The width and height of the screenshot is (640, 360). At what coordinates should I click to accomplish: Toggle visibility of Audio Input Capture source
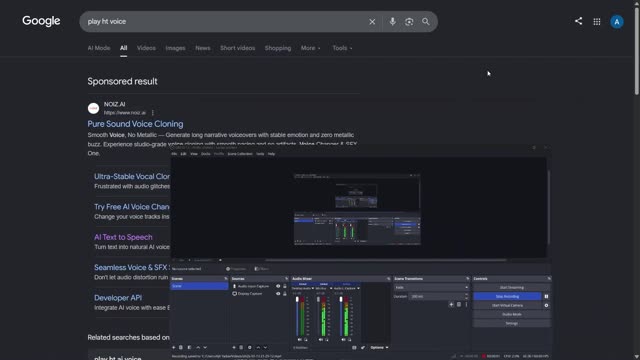(x=278, y=286)
